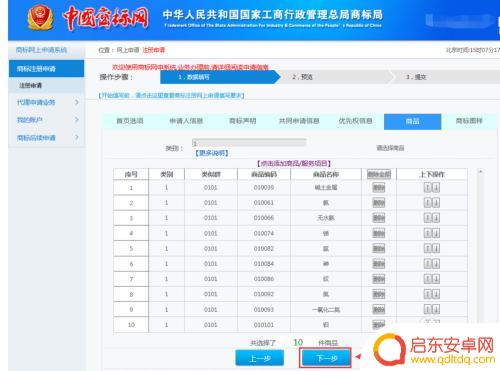Click 请选择商品 text beside category field
This screenshot has width=500, height=371.
click(390, 148)
